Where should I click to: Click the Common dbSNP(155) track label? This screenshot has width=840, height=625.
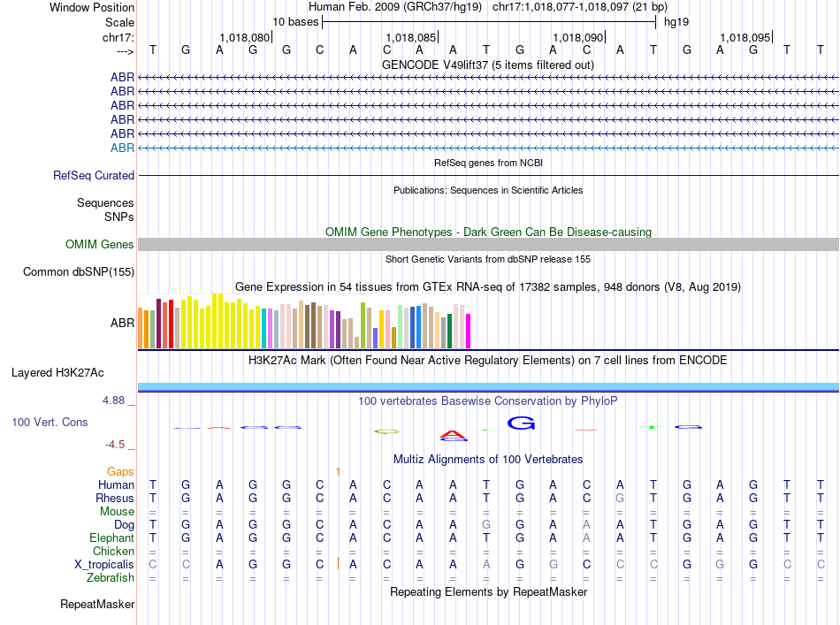tap(78, 271)
